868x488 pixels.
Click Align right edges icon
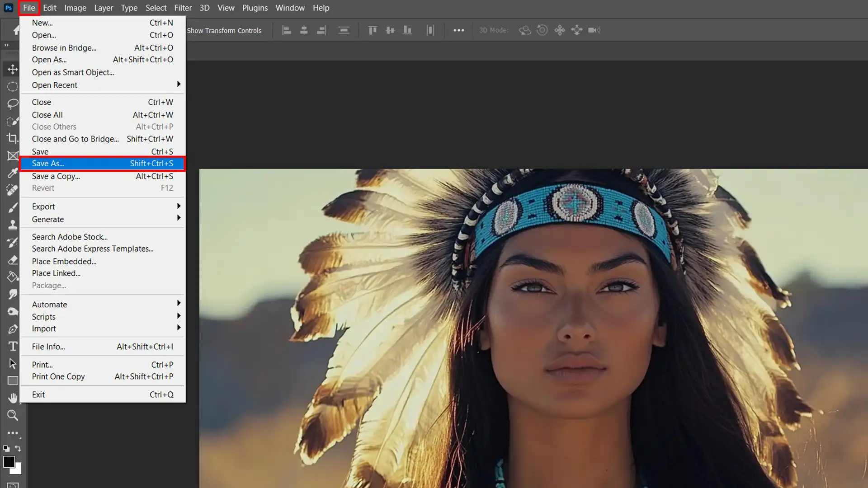pyautogui.click(x=321, y=30)
